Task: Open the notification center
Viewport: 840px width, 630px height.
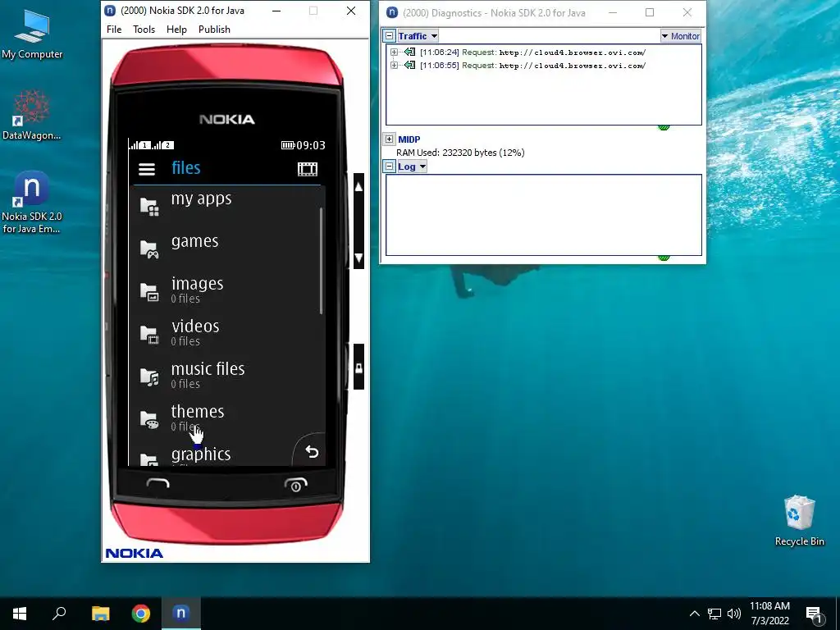Action: pyautogui.click(x=814, y=614)
